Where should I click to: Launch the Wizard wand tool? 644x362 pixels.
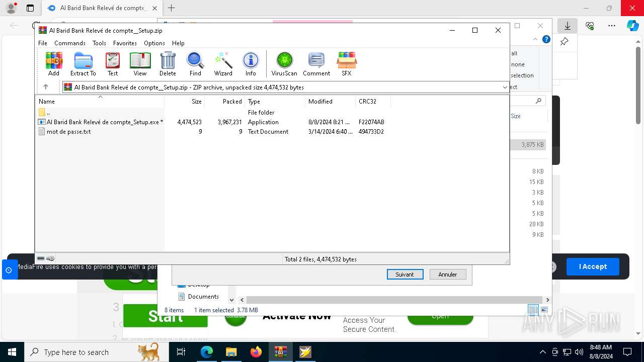[223, 64]
